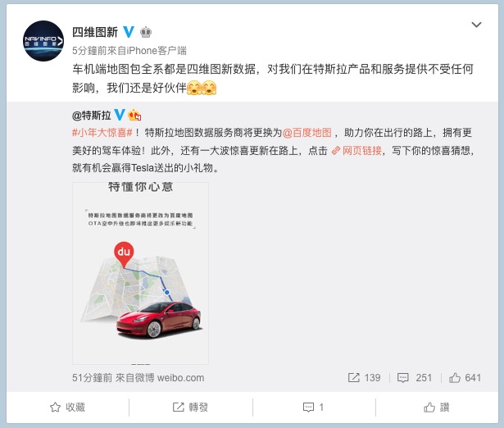Screen dimensions: 504x428
Task: Click the 51分鐘前 timestamp of quoted post
Action: point(92,377)
